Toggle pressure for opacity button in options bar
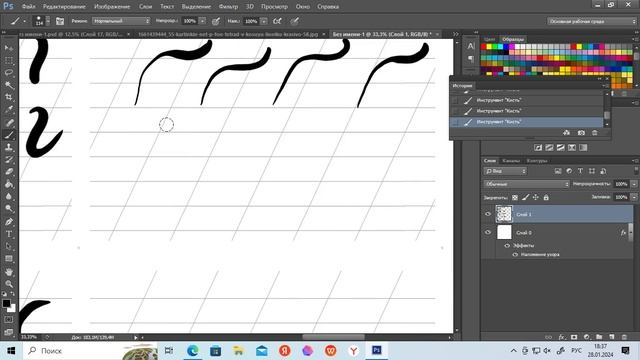Viewport: 640px width, 360px height. click(216, 21)
